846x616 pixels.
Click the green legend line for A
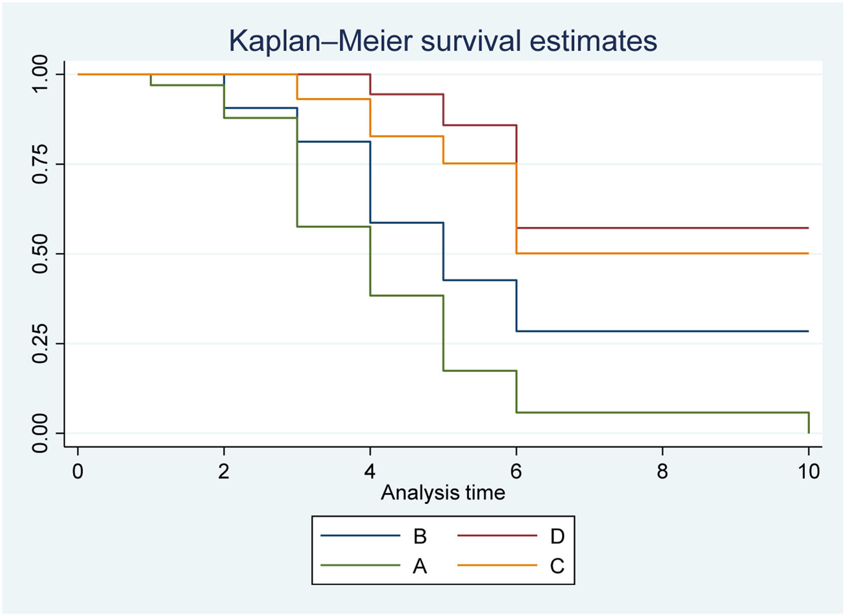tap(360, 565)
